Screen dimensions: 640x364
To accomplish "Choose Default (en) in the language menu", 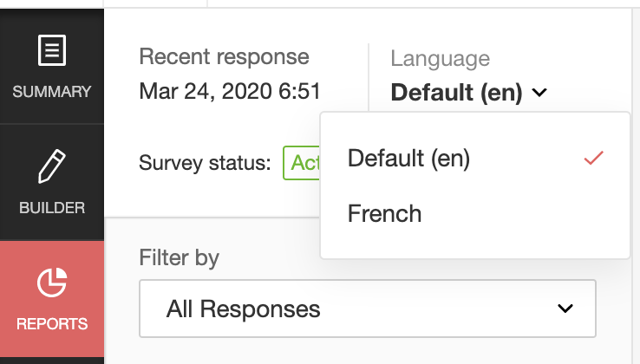I will pos(408,159).
